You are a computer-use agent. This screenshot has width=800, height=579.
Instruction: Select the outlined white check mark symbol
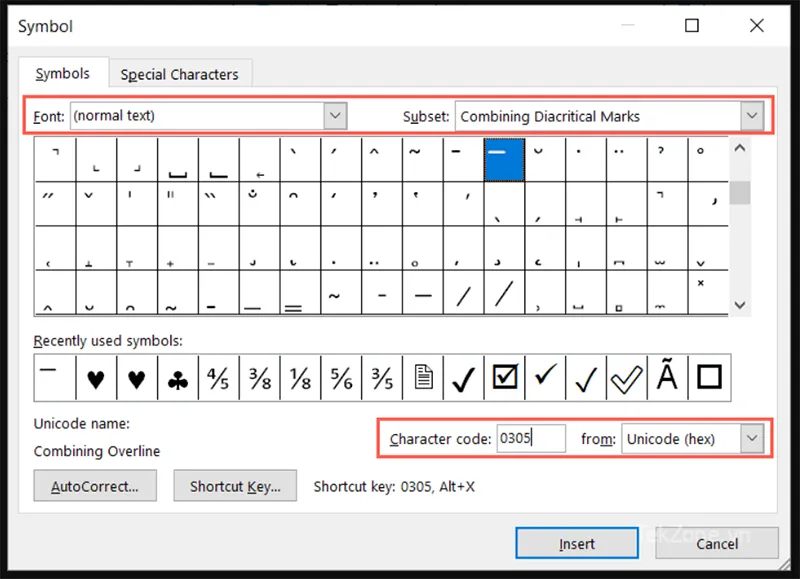click(x=627, y=378)
